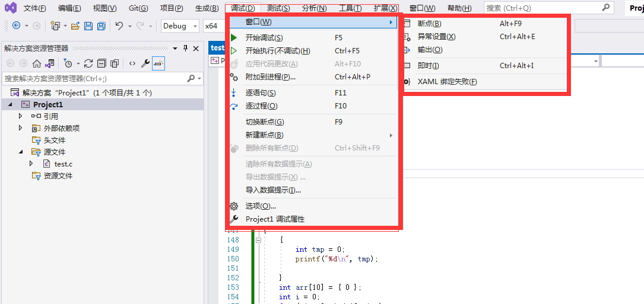The width and height of the screenshot is (644, 304).
Task: Open the x64 platform dropdown
Action: coord(214,26)
